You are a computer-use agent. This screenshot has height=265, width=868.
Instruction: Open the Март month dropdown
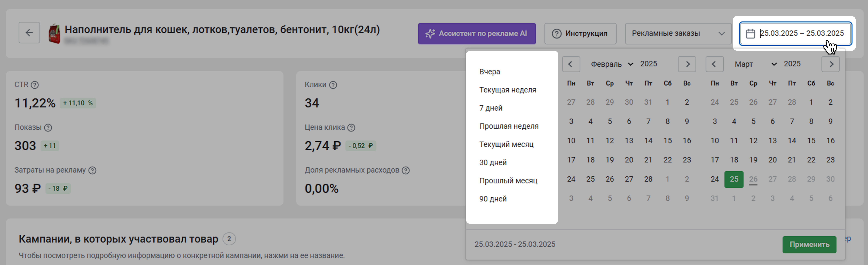click(x=755, y=64)
